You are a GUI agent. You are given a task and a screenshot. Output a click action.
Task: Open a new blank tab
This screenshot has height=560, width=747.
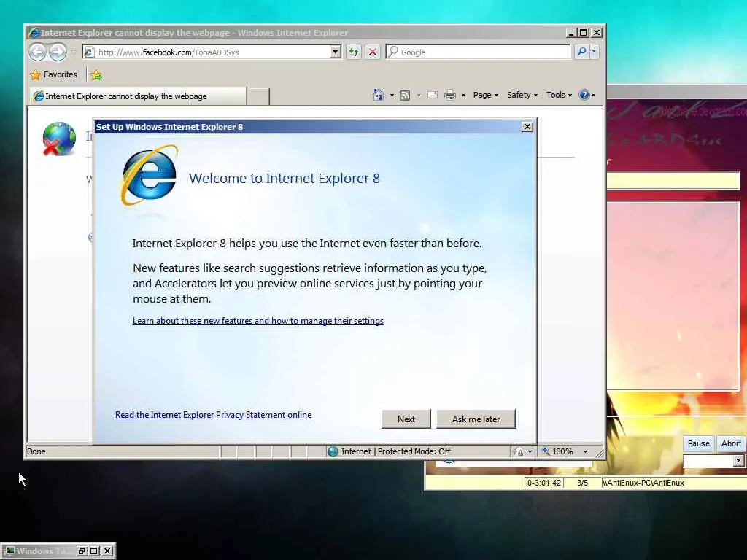259,96
